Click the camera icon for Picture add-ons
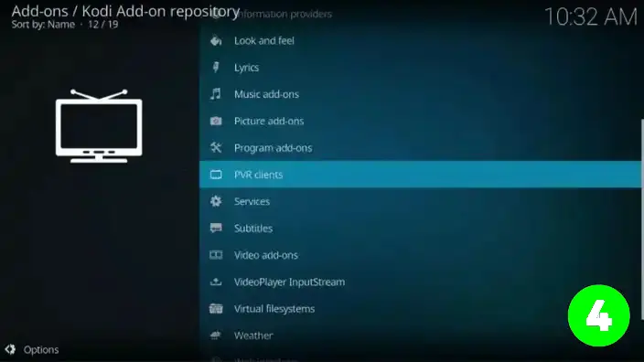Screen dimensions: 644x362 pos(216,121)
